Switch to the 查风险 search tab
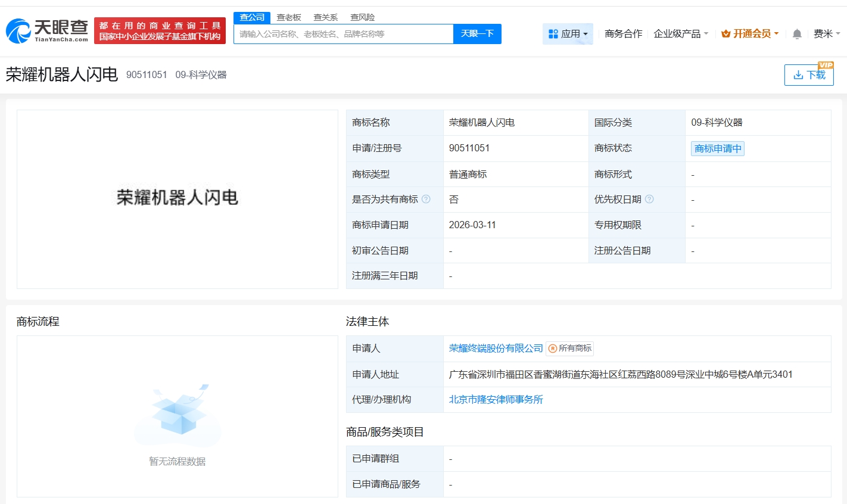 point(362,17)
